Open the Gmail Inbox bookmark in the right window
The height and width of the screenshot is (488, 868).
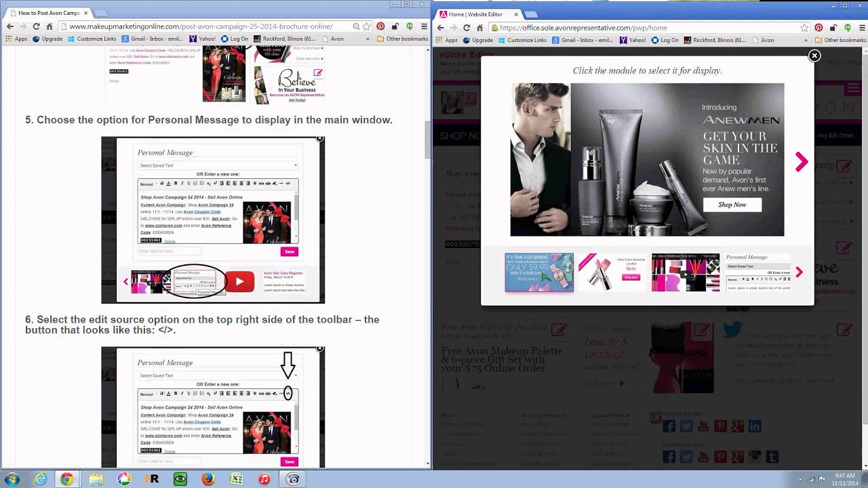(x=583, y=40)
